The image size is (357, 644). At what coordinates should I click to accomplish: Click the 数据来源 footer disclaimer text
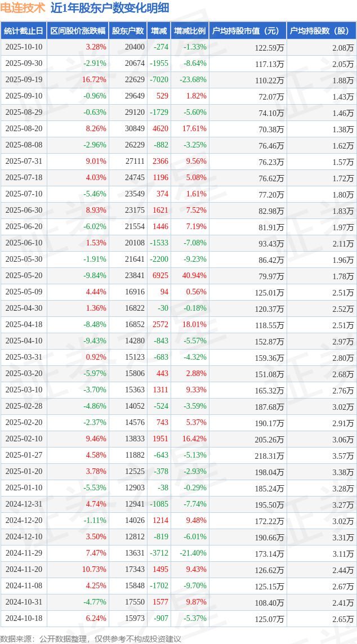point(91,638)
